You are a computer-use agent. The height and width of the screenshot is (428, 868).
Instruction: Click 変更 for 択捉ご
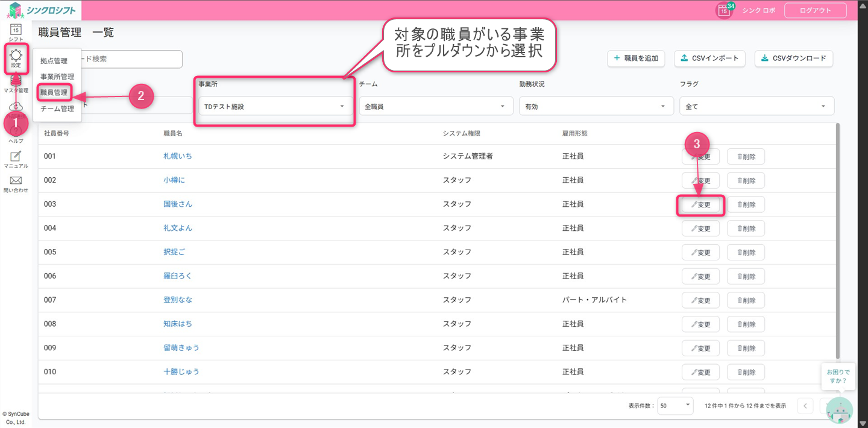click(x=700, y=253)
